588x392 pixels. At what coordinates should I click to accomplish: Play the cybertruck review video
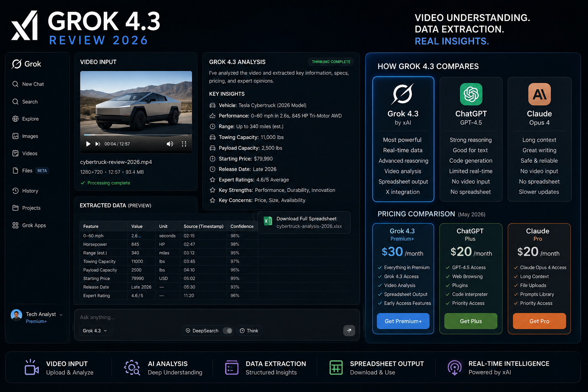tap(88, 144)
